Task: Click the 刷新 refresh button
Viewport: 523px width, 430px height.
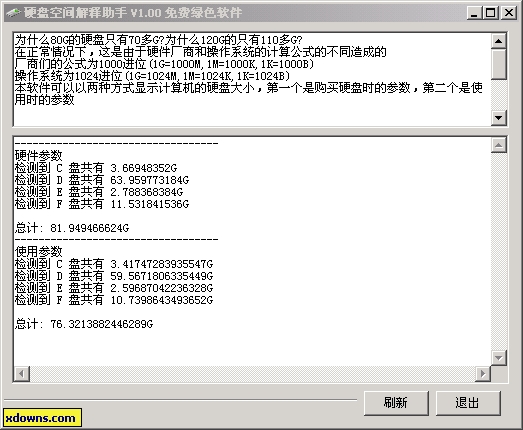Action: click(x=396, y=403)
